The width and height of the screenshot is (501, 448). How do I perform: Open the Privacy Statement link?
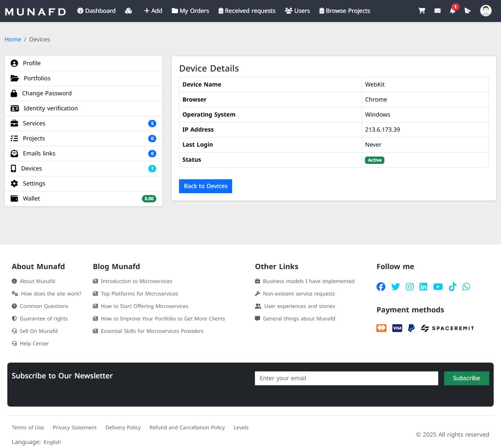click(75, 427)
